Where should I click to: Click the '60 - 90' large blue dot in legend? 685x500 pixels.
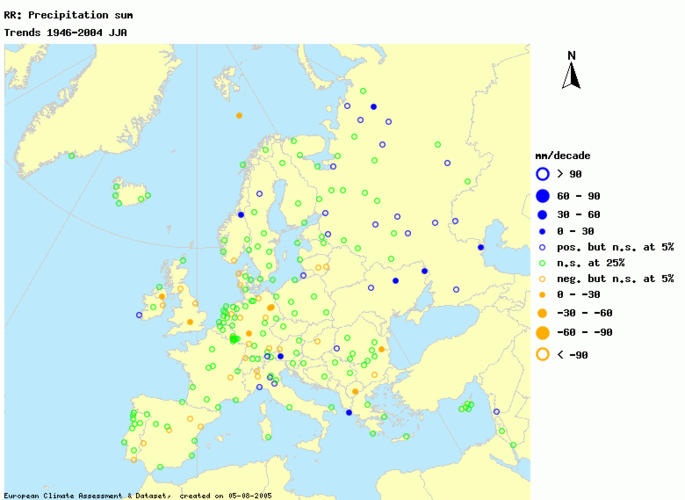[x=541, y=195]
